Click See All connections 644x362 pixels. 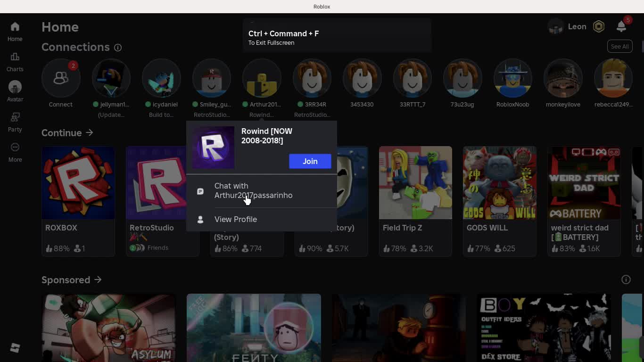[x=619, y=46]
